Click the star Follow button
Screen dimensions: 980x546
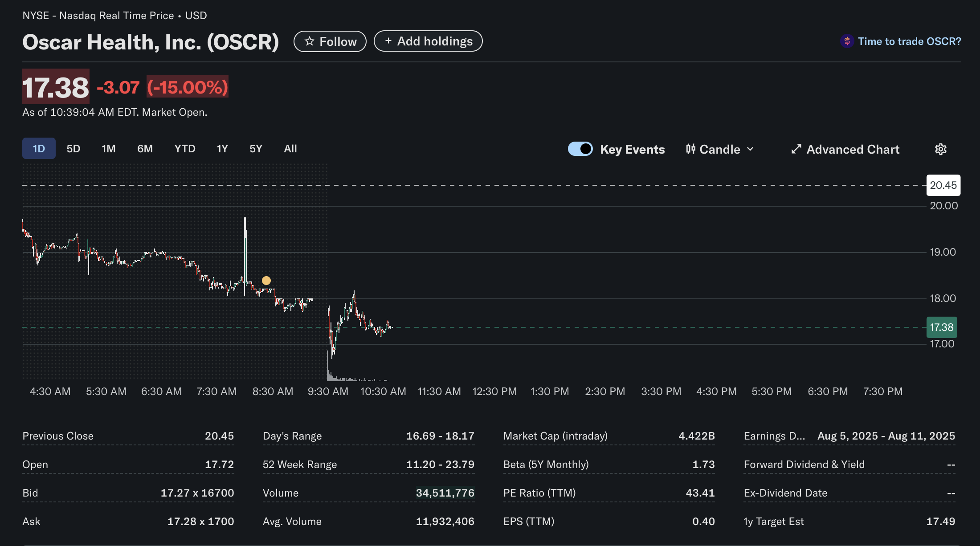pyautogui.click(x=330, y=41)
